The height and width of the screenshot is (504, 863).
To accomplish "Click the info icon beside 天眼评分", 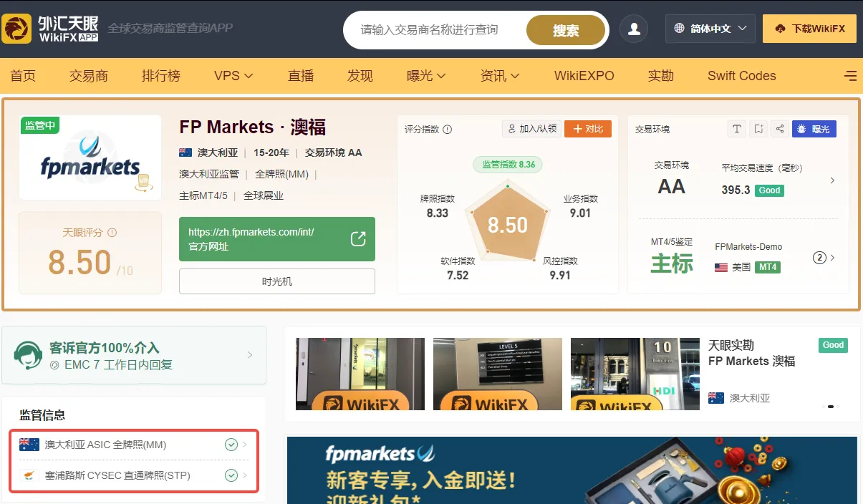I will point(112,233).
